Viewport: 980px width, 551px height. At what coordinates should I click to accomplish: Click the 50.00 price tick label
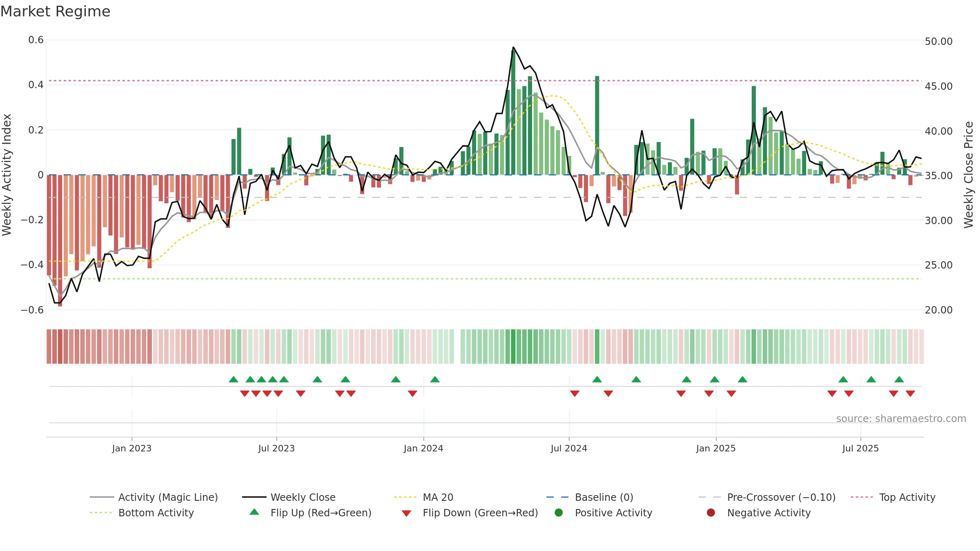point(938,41)
